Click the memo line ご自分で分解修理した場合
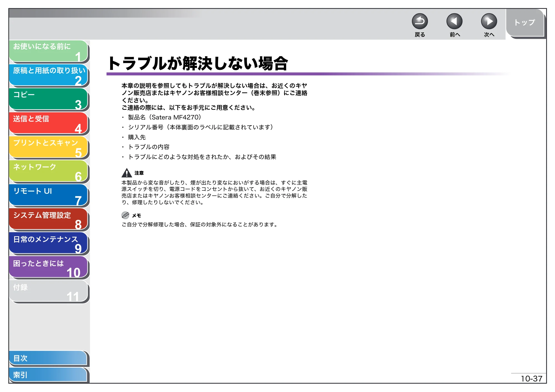Viewport: 555px width, 392px height. pyautogui.click(x=200, y=225)
